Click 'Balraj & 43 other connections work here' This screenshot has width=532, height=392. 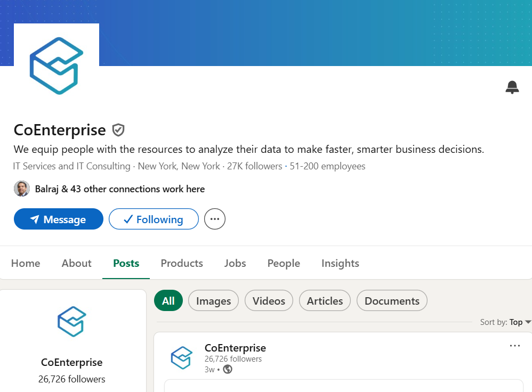(x=120, y=189)
